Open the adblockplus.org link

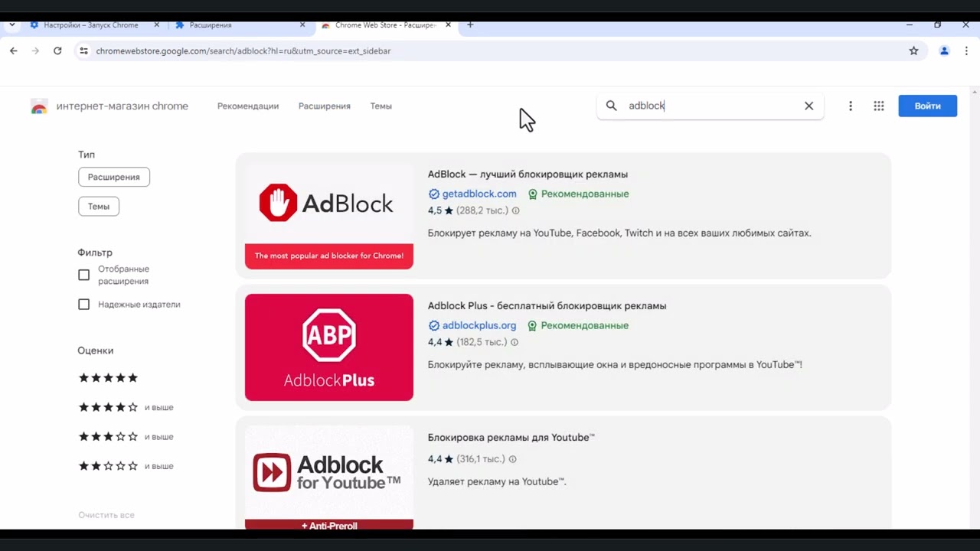(x=479, y=325)
